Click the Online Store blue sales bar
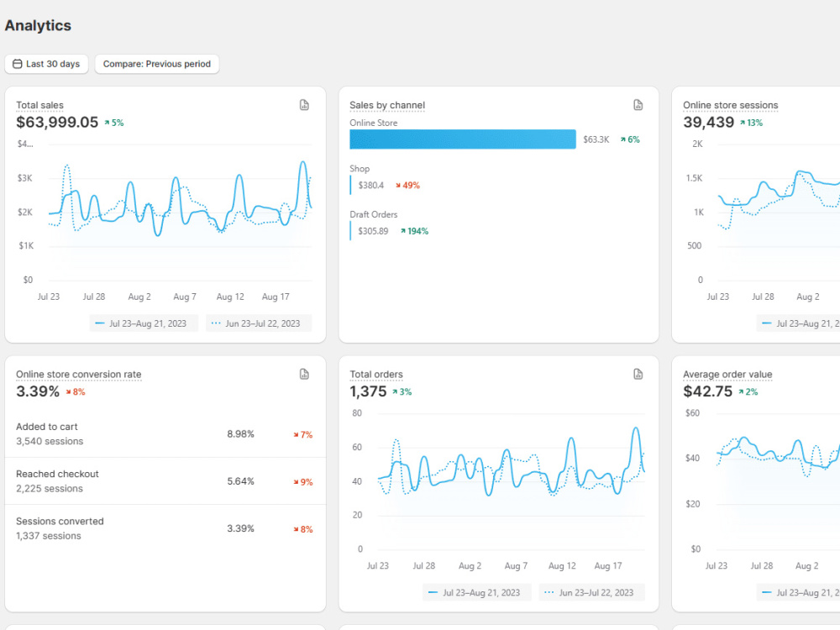Image resolution: width=840 pixels, height=630 pixels. click(x=463, y=139)
